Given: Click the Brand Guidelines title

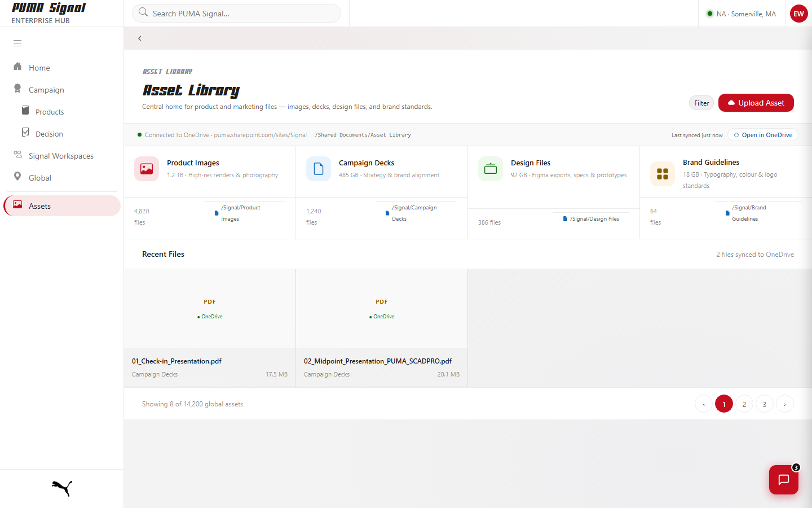Looking at the screenshot, I should pos(711,162).
